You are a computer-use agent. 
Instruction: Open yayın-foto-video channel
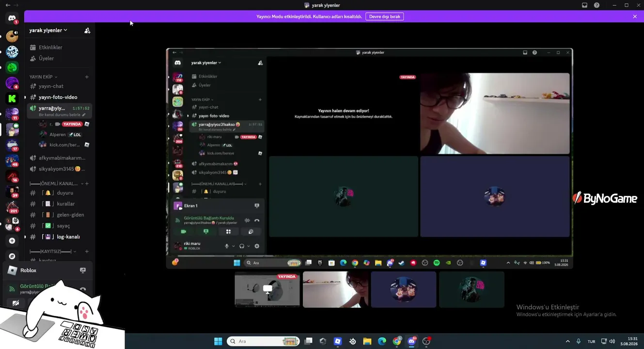58,97
